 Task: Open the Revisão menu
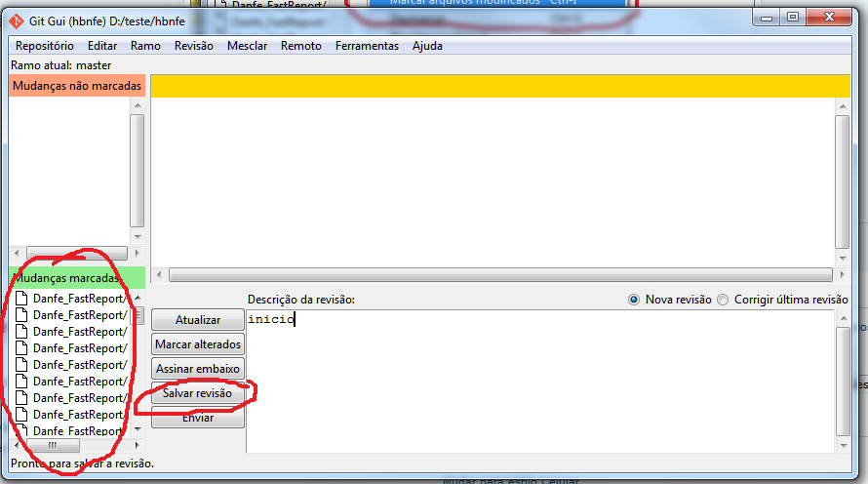[x=194, y=46]
